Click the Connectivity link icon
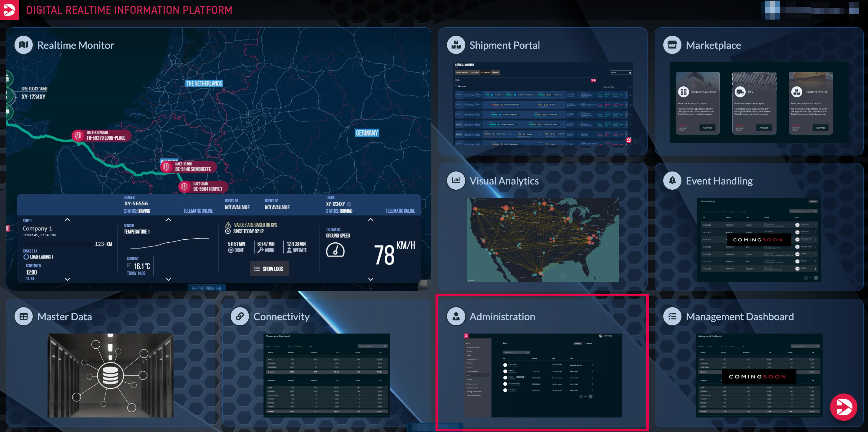Viewport: 868px width, 432px height. pos(240,316)
